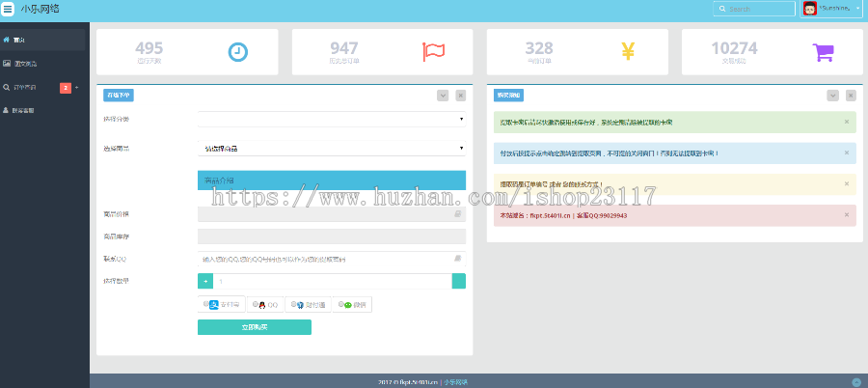Click the footer site name link
868x388 pixels.
coord(456,382)
